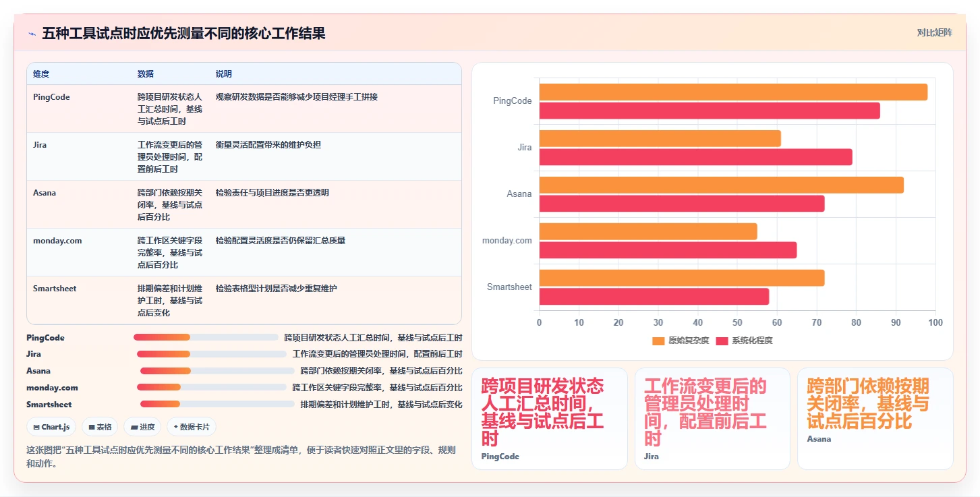Image resolution: width=980 pixels, height=497 pixels.
Task: Click 观察研发数据是否能够减少项目经理手工拼接 description
Action: (x=297, y=97)
